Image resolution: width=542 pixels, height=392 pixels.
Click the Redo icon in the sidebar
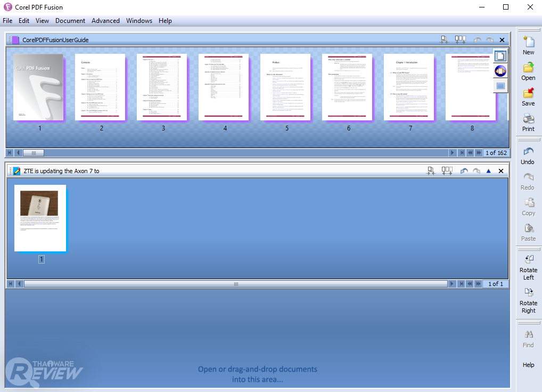pos(528,177)
